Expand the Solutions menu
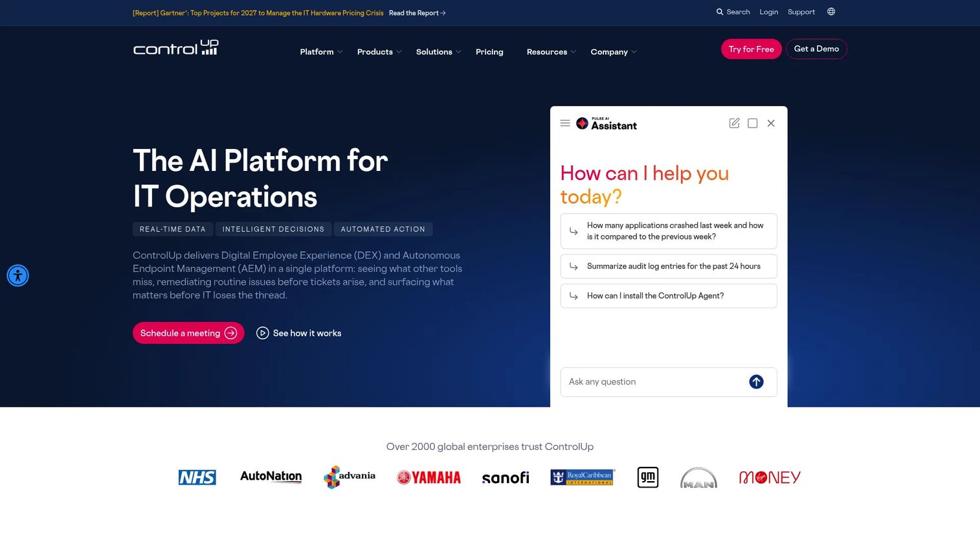980x551 pixels. tap(438, 52)
